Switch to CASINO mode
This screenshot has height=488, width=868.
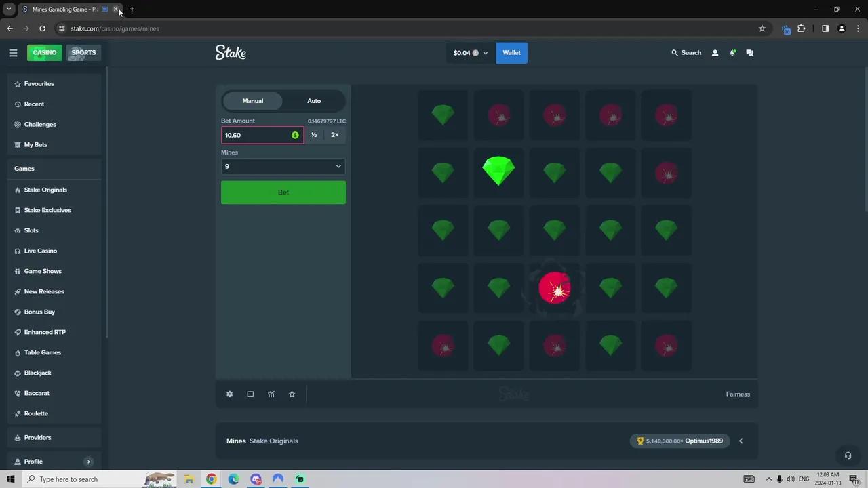tap(45, 52)
